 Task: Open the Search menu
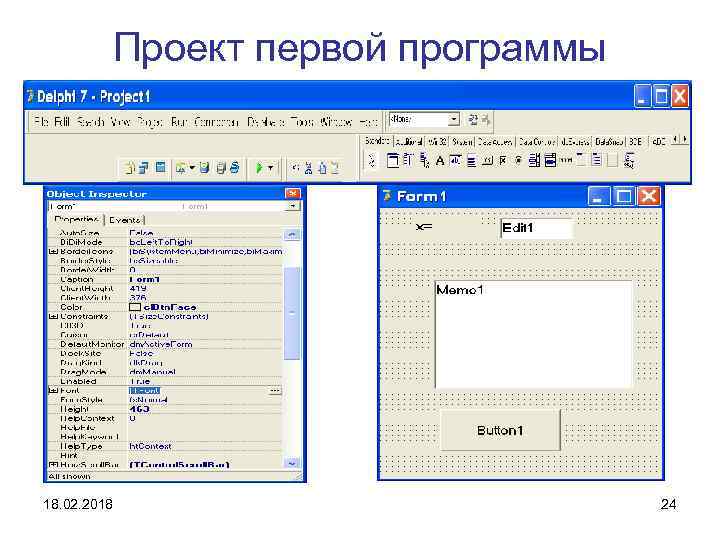click(90, 122)
